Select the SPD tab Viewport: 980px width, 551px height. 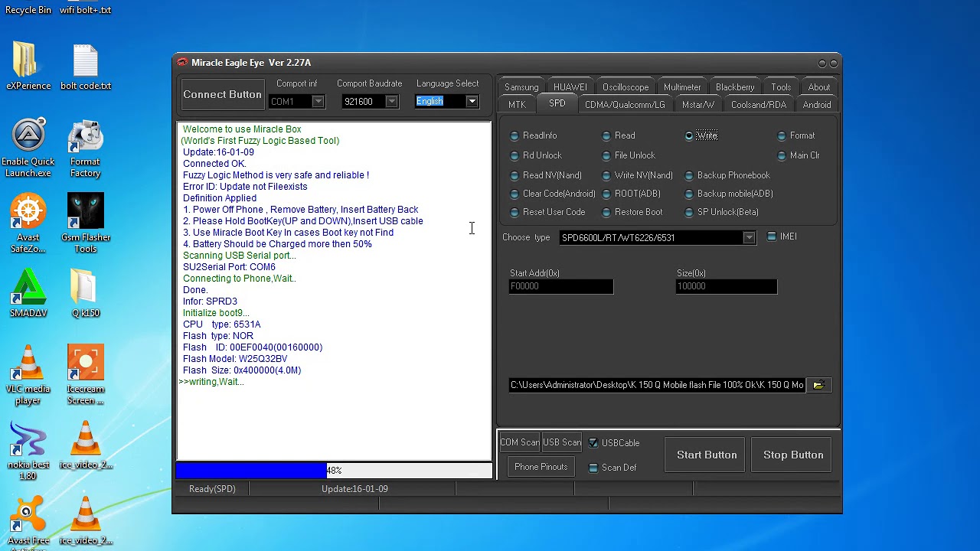(557, 104)
